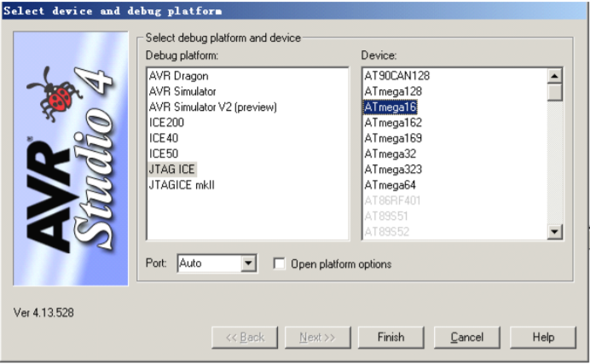Click greyed AT89S52 device entry

386,232
